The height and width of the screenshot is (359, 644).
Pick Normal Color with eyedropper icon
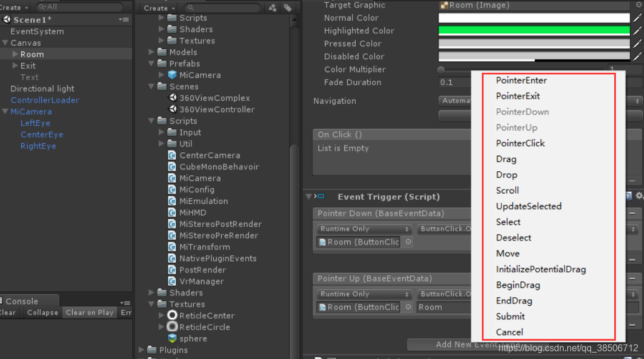click(x=637, y=18)
